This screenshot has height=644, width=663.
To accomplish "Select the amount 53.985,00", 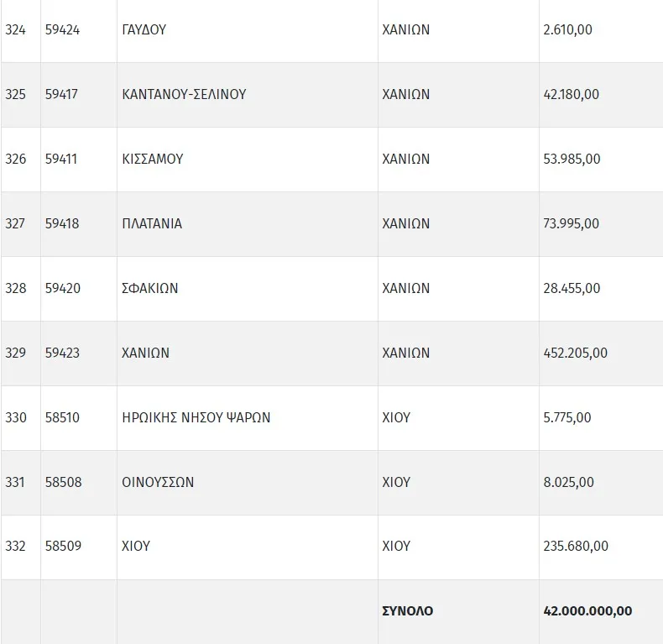I will (x=572, y=159).
